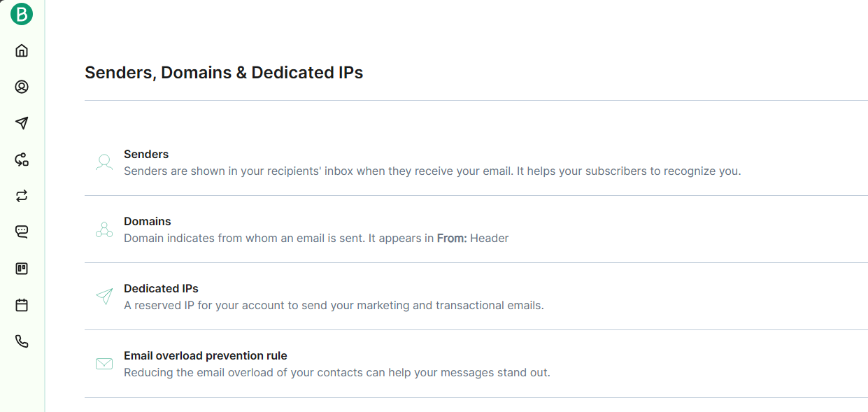Viewport: 868px width, 412px height.
Task: Open the Phone sidebar icon
Action: (x=22, y=341)
